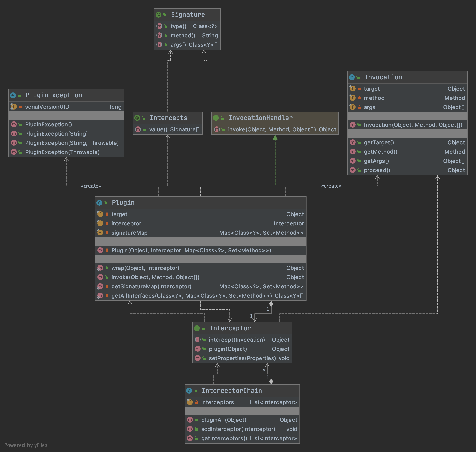
Task: Click the method icon of setProperties(Properties)
Action: tap(198, 358)
